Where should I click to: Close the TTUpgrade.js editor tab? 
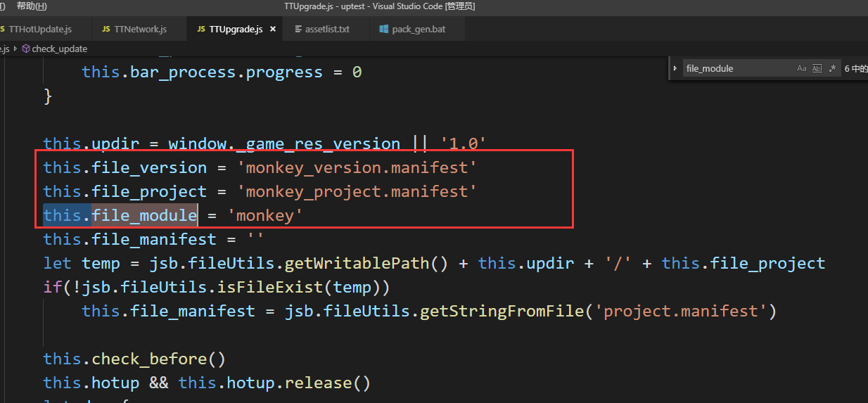tap(273, 30)
